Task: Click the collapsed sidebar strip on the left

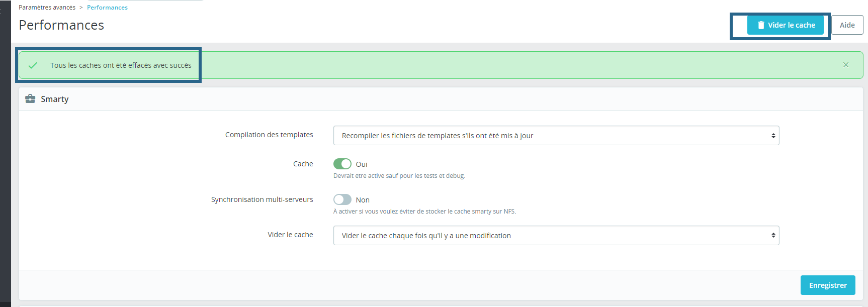Action: (5, 151)
